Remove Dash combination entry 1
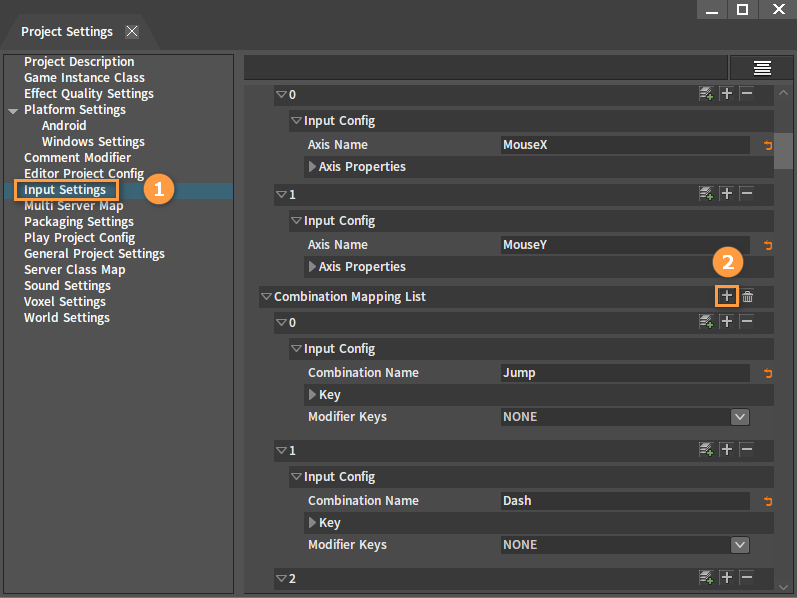Viewport: 797px width, 598px height. tap(747, 450)
